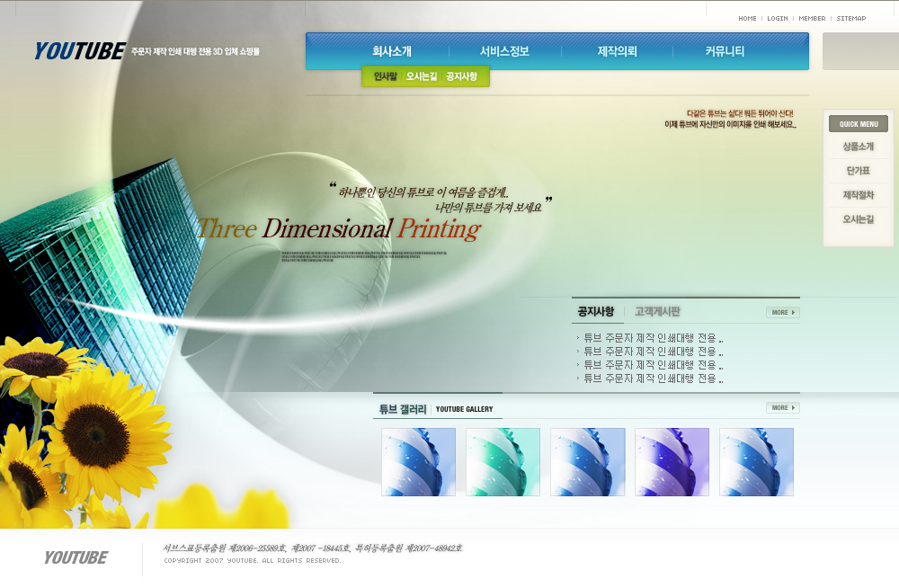This screenshot has width=899, height=588.
Task: Select 제작절차 in Quick Menu
Action: coord(858,194)
